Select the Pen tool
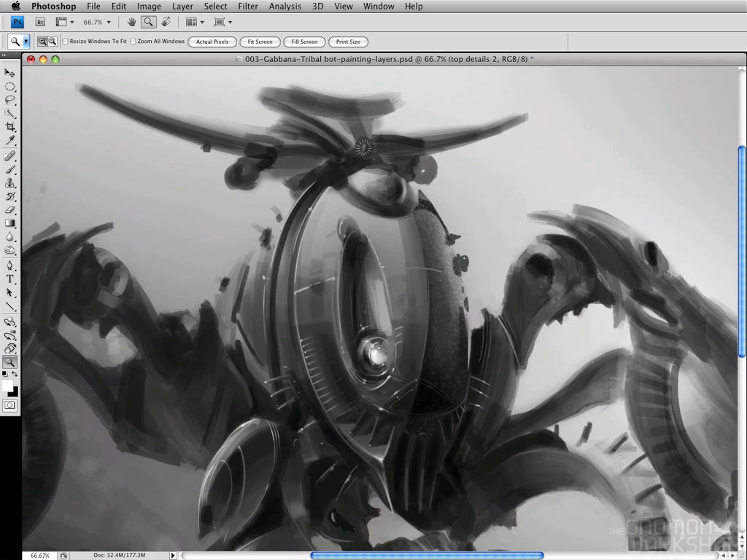The width and height of the screenshot is (747, 560). pyautogui.click(x=9, y=265)
